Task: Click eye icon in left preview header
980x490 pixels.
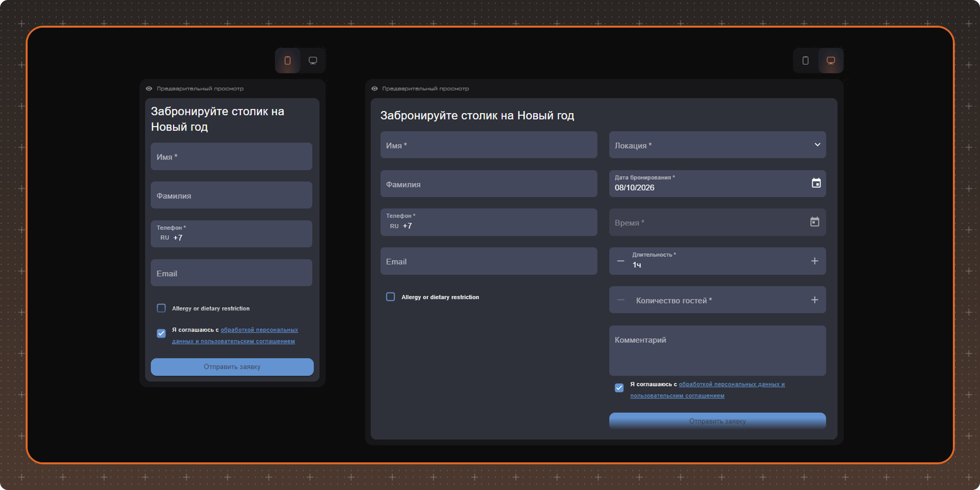Action: click(x=149, y=88)
